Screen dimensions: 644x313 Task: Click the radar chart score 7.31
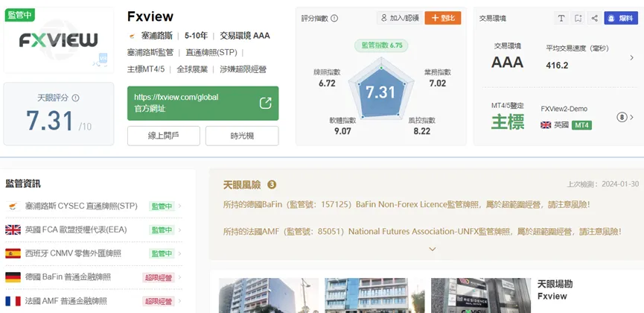point(380,92)
